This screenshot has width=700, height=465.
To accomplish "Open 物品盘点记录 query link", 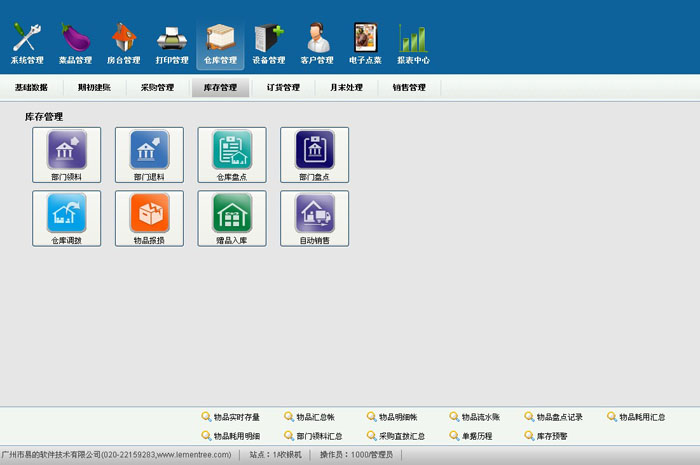I will 554,417.
